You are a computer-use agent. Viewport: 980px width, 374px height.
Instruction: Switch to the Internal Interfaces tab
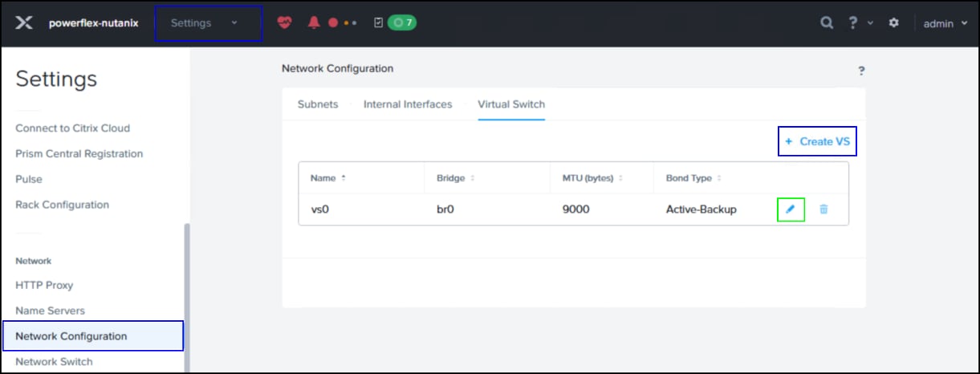(x=408, y=104)
